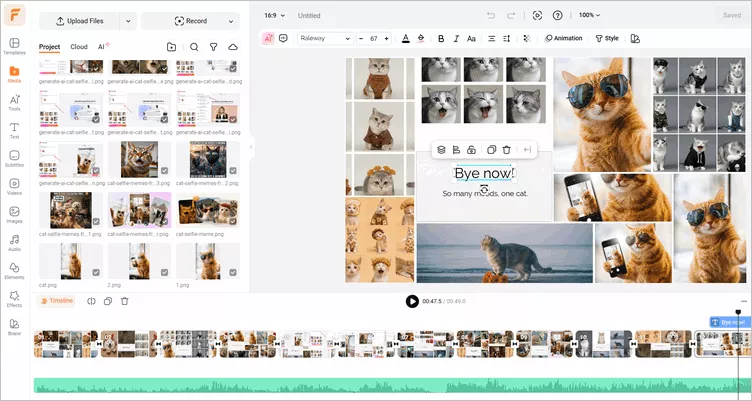Open brand kit icon in text toolbar
Image resolution: width=752 pixels, height=401 pixels.
coord(635,38)
